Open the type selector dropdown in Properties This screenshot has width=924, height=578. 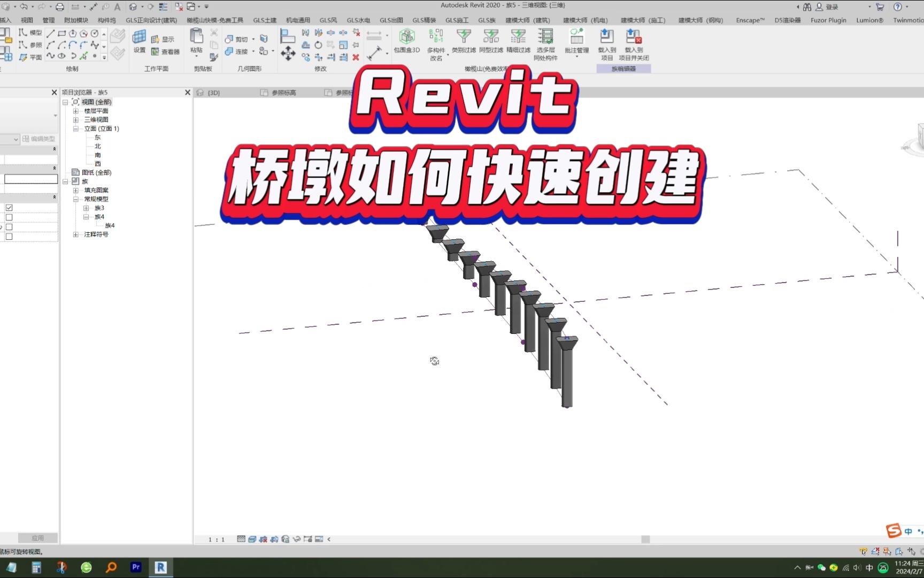pos(55,116)
